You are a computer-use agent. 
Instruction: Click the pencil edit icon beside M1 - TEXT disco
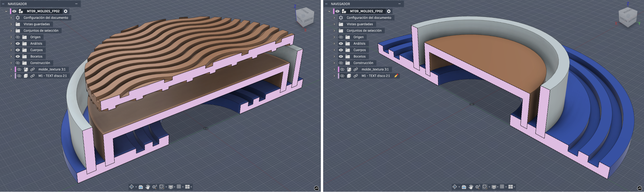(396, 76)
